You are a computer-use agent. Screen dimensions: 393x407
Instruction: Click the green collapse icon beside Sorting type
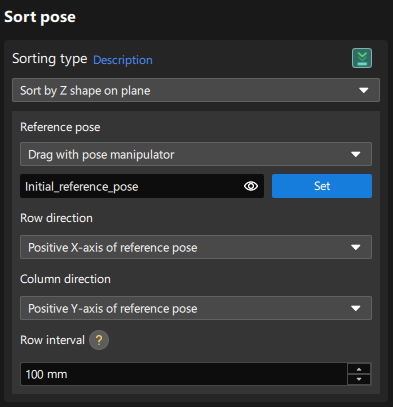point(362,58)
